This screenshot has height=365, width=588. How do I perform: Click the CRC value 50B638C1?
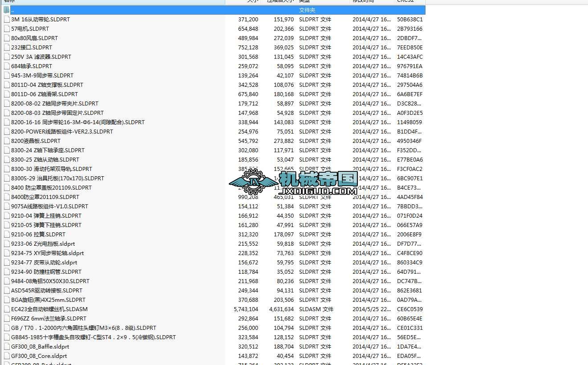pos(410,19)
